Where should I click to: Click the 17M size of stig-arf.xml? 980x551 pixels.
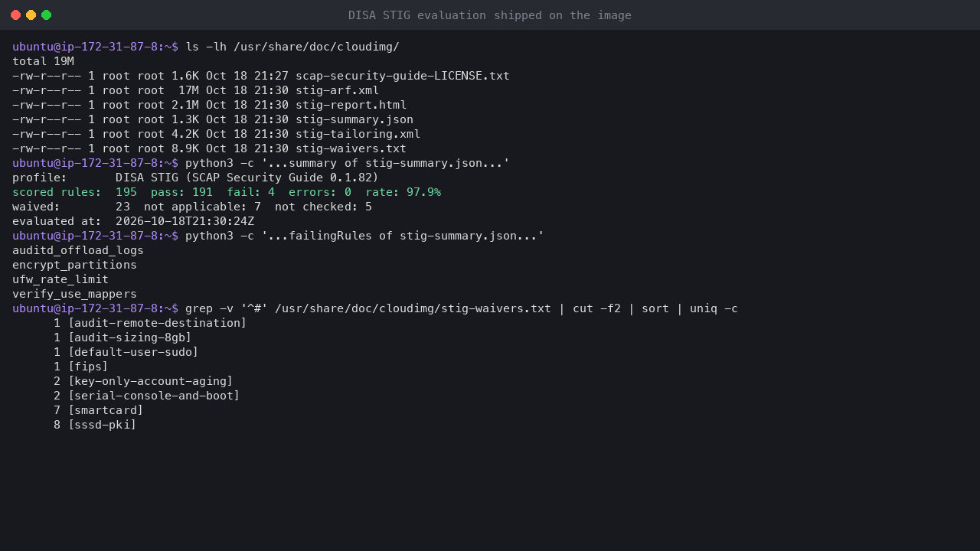click(188, 90)
